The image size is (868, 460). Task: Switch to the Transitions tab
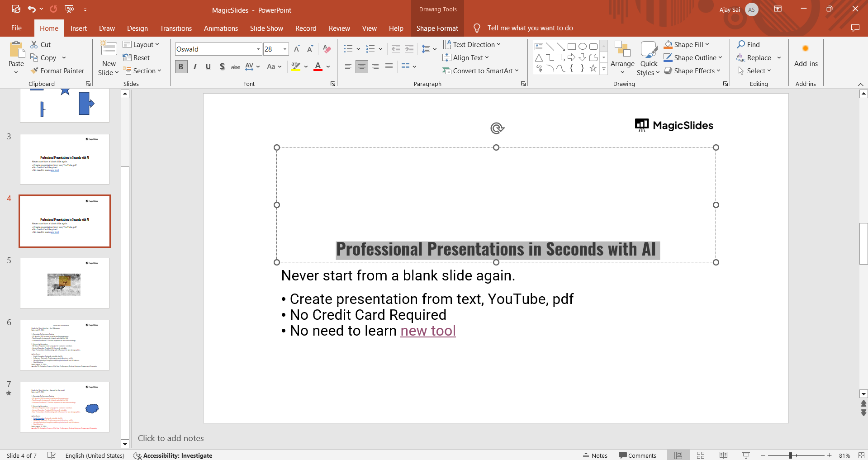pos(175,28)
